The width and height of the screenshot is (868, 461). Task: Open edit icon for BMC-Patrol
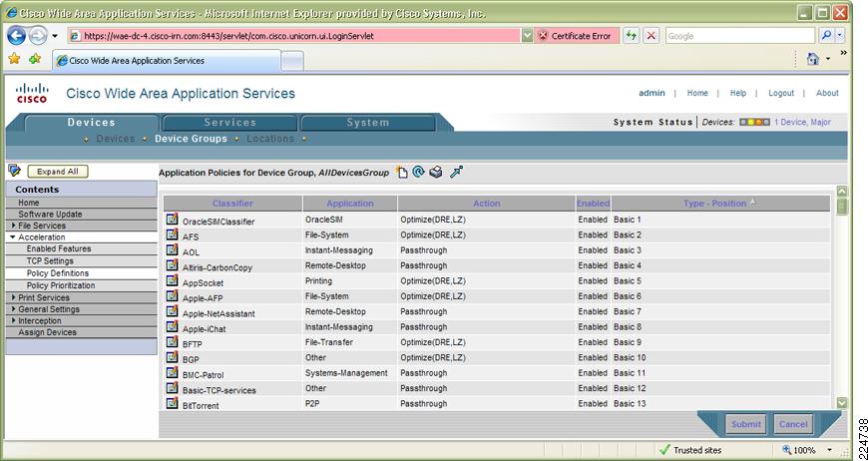click(x=173, y=373)
